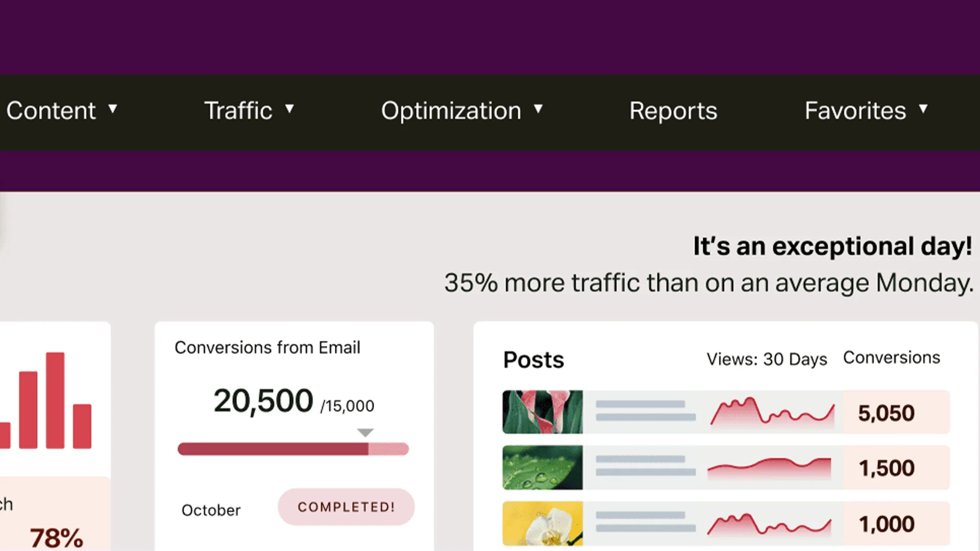This screenshot has height=551, width=980.
Task: Open views sparkline for the 1,500 post
Action: point(770,468)
